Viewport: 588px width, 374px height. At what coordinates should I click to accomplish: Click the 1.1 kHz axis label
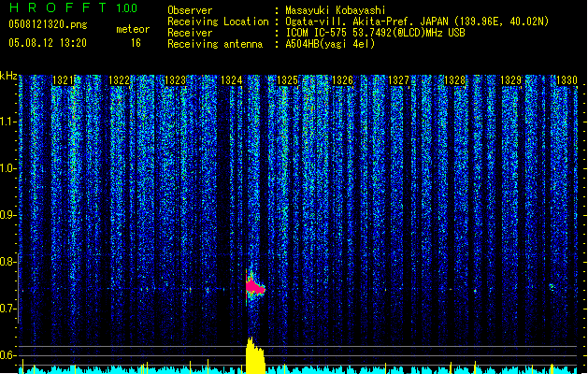[8, 122]
